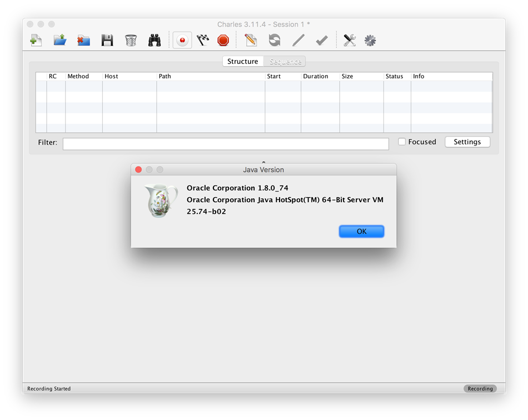This screenshot has height=420, width=528.
Task: Save session with floppy disk icon
Action: click(107, 41)
